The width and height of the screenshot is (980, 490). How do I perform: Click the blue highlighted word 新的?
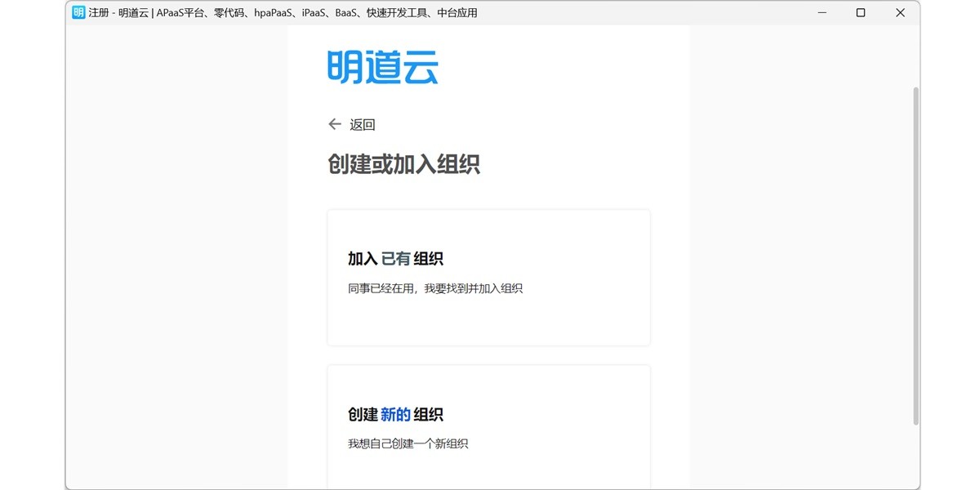tap(395, 414)
